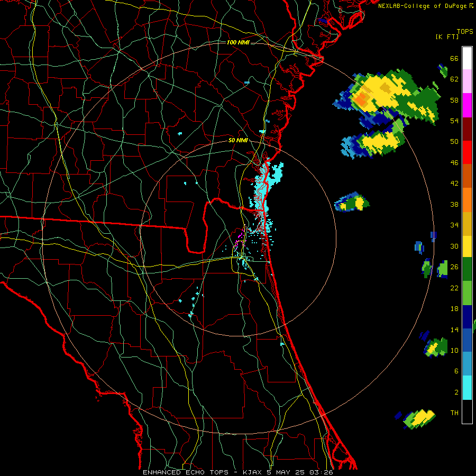This screenshot has height=476, width=476.
Task: Click the [K FT] legend units label
Action: click(447, 37)
